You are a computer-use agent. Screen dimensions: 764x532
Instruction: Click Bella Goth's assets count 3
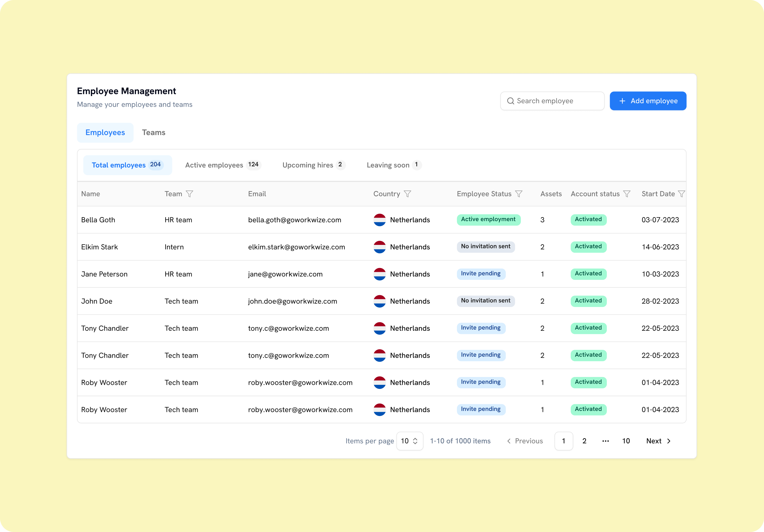pos(542,220)
